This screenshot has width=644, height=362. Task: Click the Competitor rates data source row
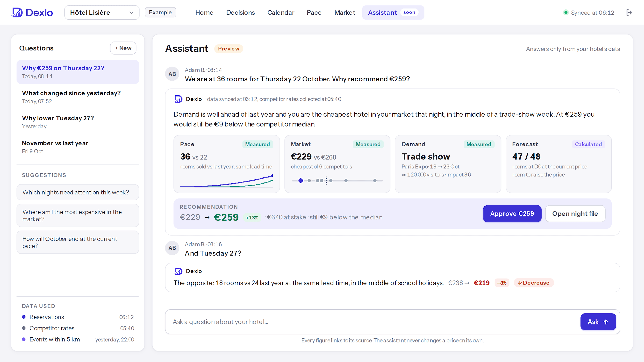click(78, 328)
